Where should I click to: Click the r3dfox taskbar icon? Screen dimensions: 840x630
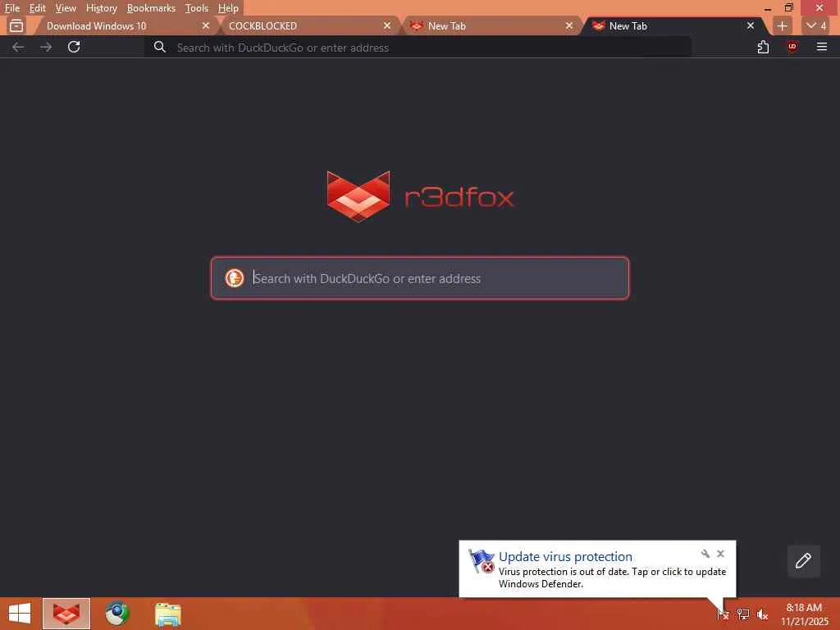66,614
